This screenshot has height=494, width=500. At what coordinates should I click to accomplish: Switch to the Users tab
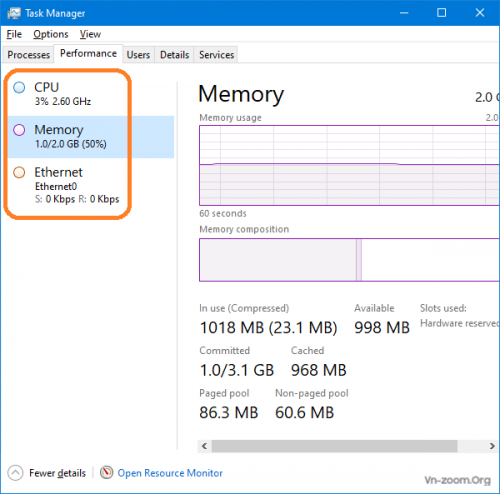click(138, 55)
